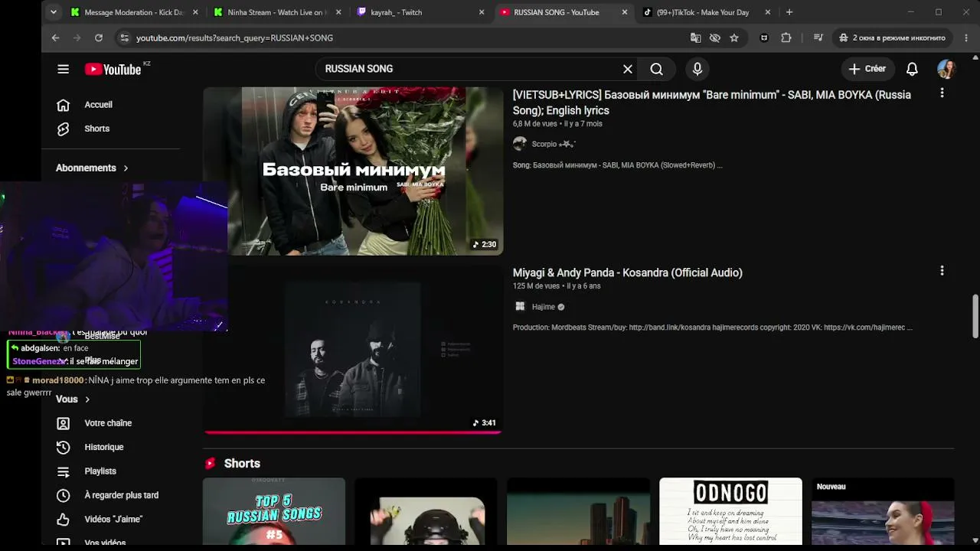Click the pinned extension icon beside the puzzle
The image size is (980, 551).
coord(764,37)
